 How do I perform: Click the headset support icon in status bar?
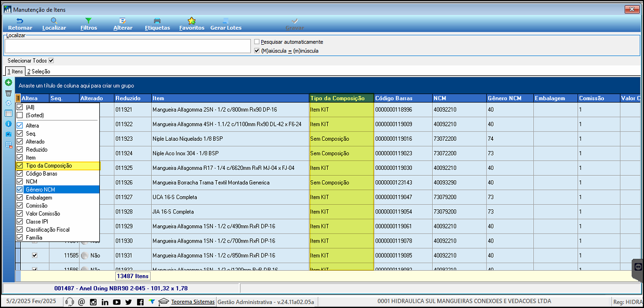coord(70,302)
